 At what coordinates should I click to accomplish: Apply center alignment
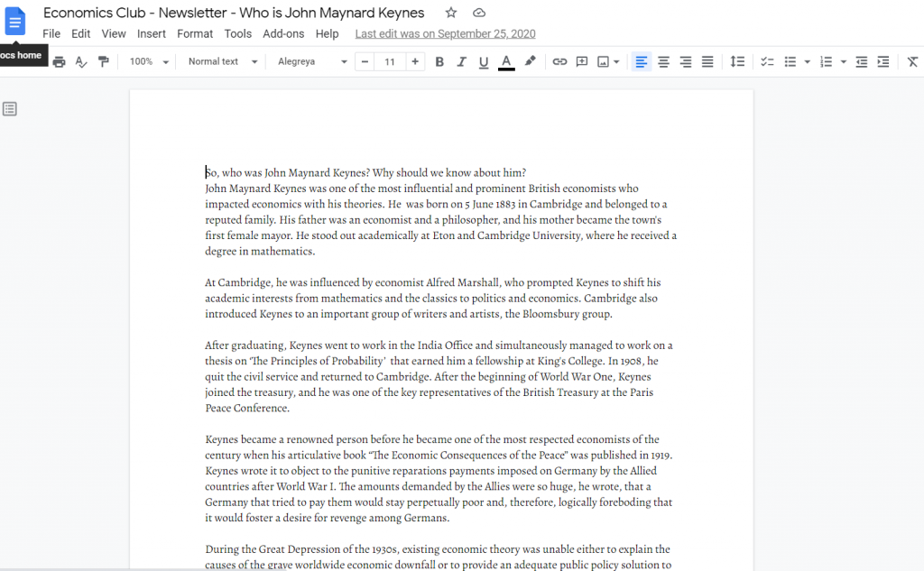(x=663, y=62)
